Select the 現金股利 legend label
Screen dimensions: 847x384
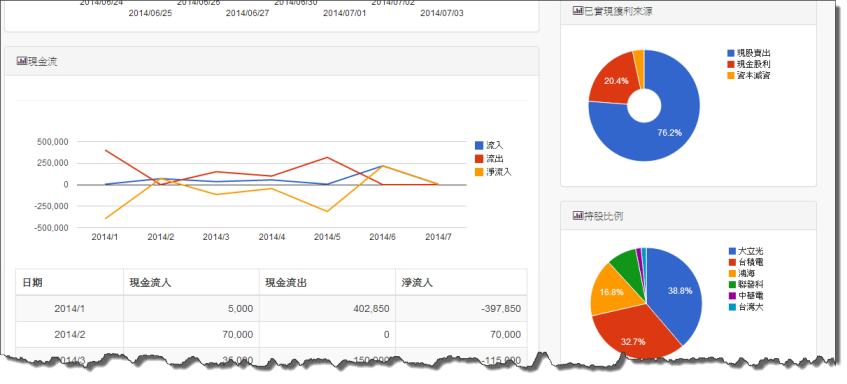click(x=754, y=64)
